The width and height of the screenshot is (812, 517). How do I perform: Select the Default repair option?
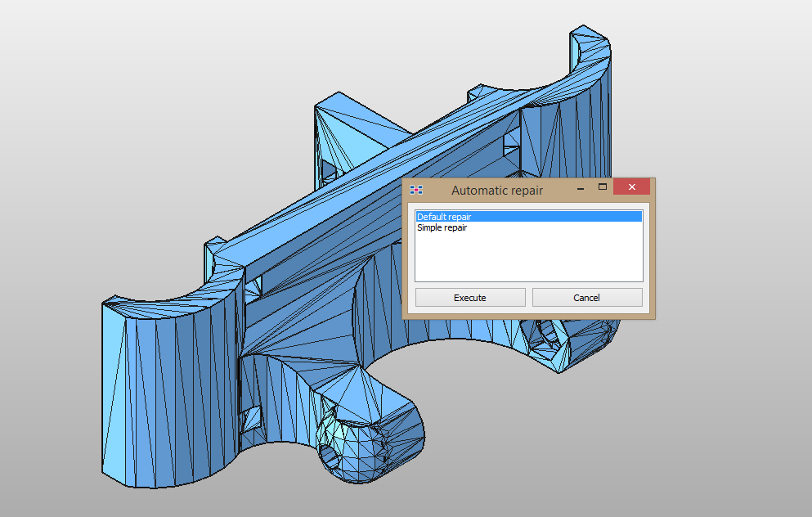(444, 216)
